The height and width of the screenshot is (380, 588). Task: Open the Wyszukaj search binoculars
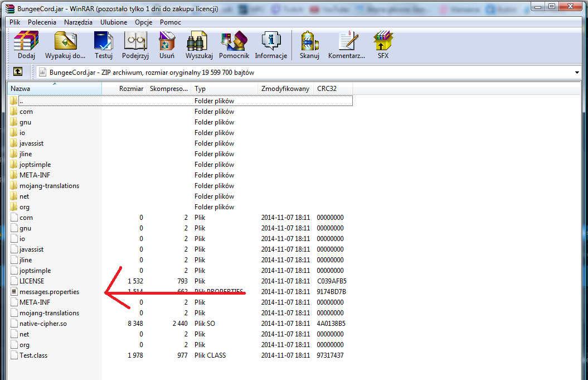point(199,45)
